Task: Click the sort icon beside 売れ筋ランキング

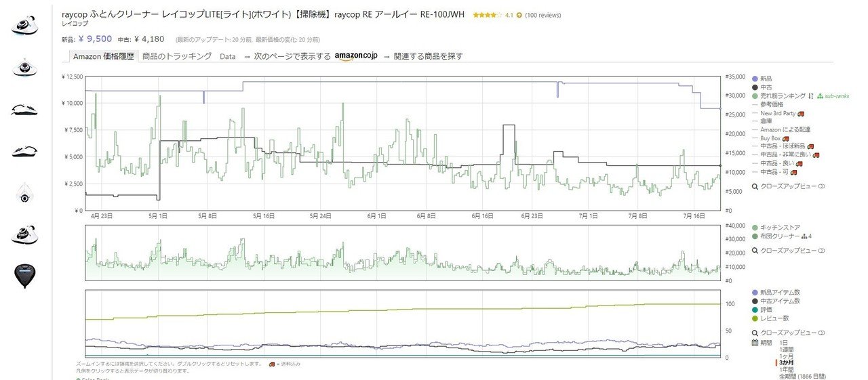Action: coord(811,96)
